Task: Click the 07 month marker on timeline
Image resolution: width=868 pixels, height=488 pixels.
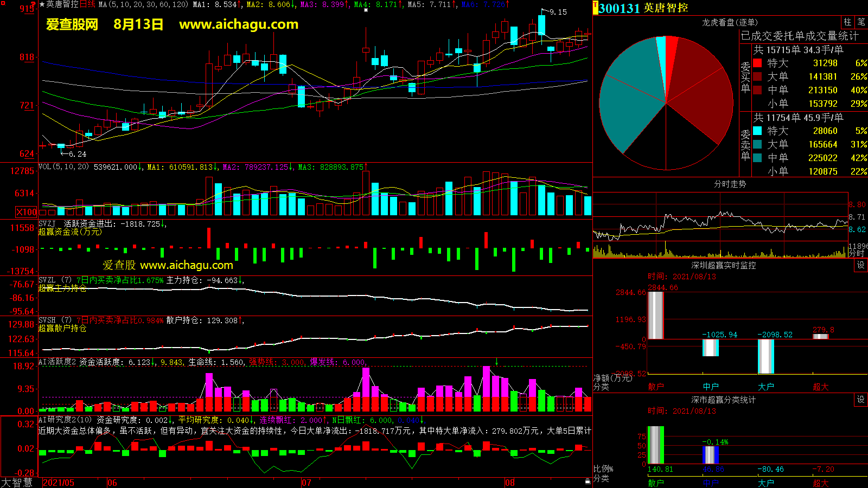Action: pos(307,483)
